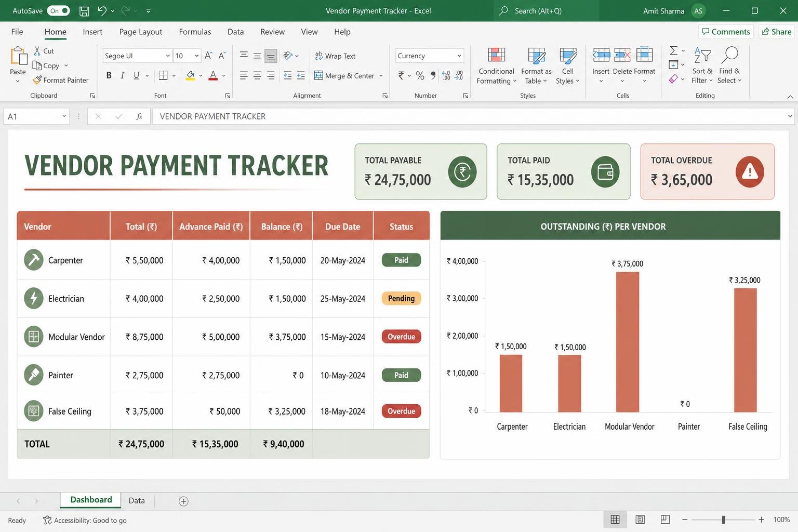798x532 pixels.
Task: Open Sort & Filter options
Action: click(702, 65)
